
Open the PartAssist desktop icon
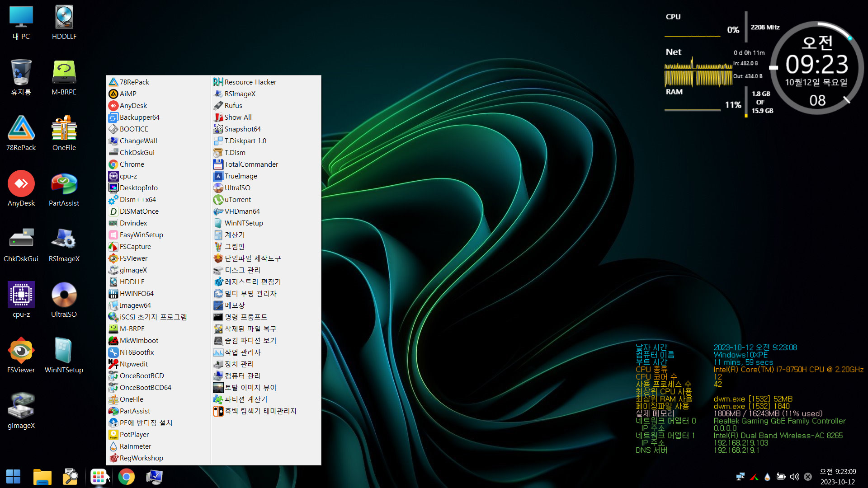click(x=64, y=189)
